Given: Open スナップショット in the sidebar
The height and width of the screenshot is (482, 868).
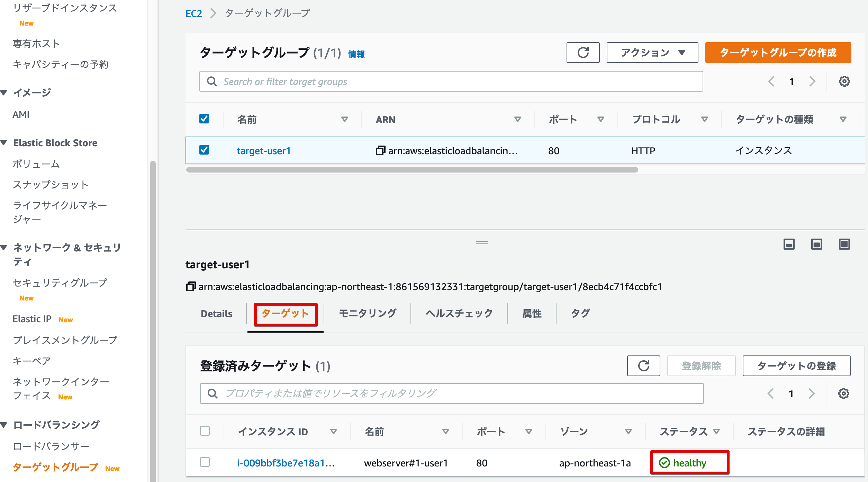Looking at the screenshot, I should (50, 185).
